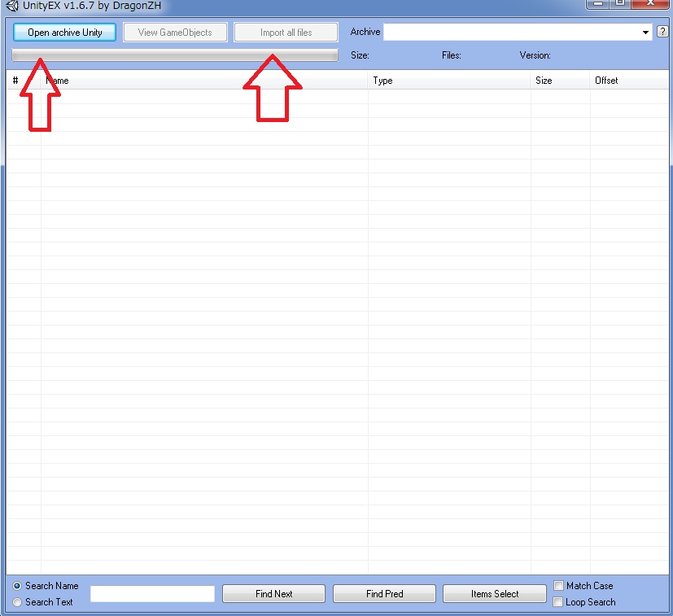Click the Unity logo icon in title bar
The width and height of the screenshot is (673, 616).
[x=12, y=6]
